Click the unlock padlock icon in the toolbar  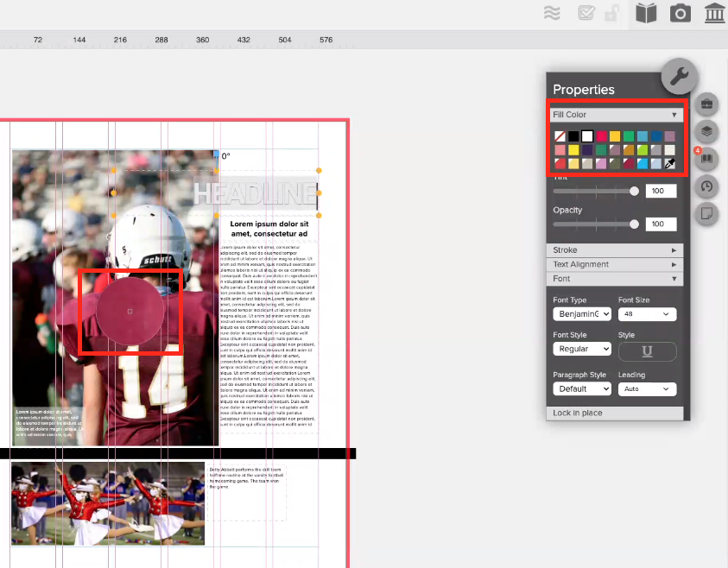coord(611,13)
